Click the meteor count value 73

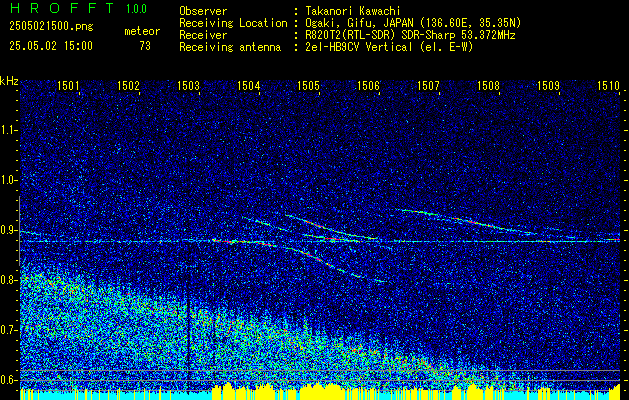[145, 46]
